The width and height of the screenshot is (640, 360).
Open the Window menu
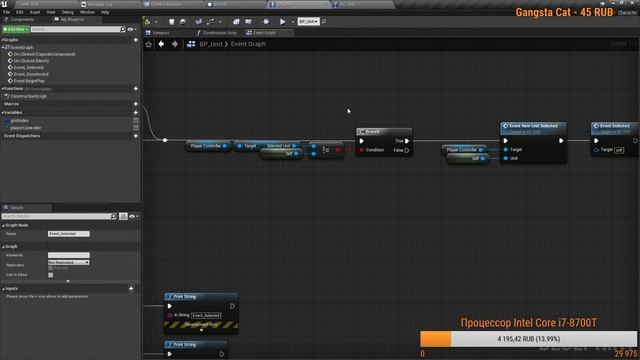87,12
